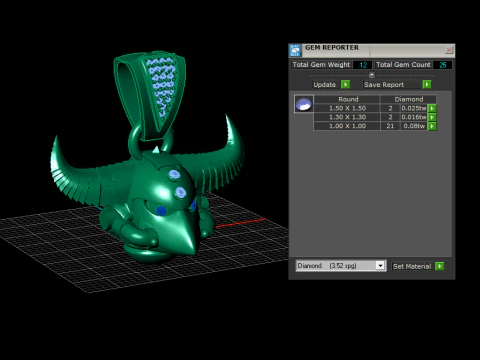Click the green arrow next to Save Report
This screenshot has height=360, width=480.
(x=427, y=85)
